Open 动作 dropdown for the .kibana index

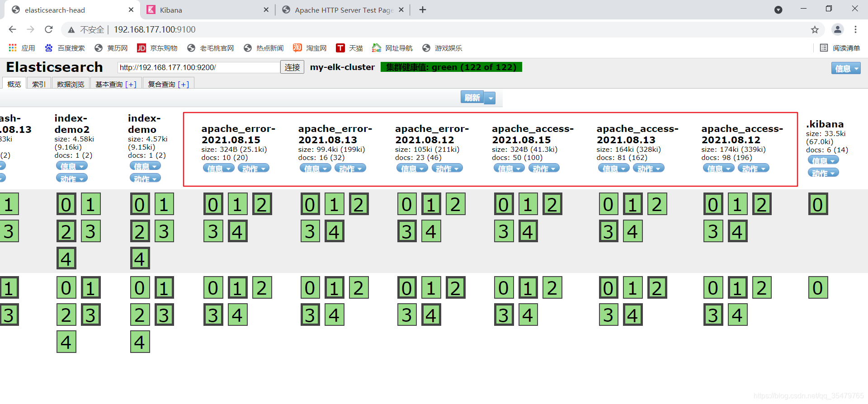tap(823, 173)
